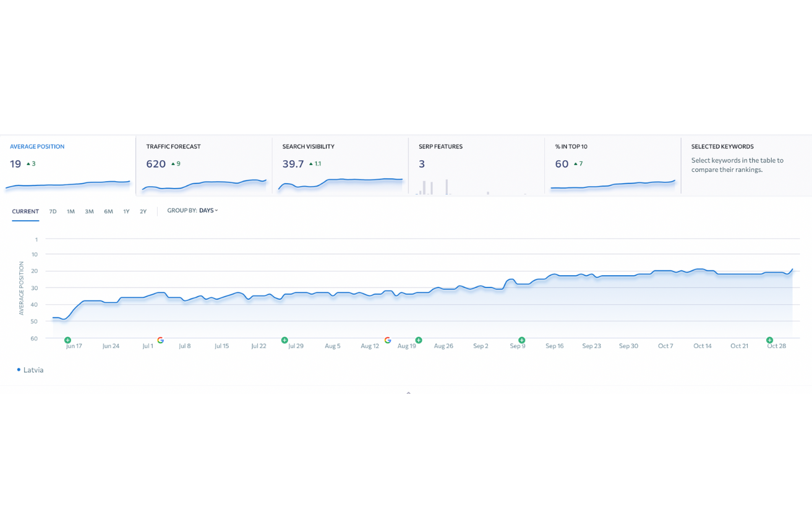812x528 pixels.
Task: Switch to the Current time range
Action: coord(25,211)
